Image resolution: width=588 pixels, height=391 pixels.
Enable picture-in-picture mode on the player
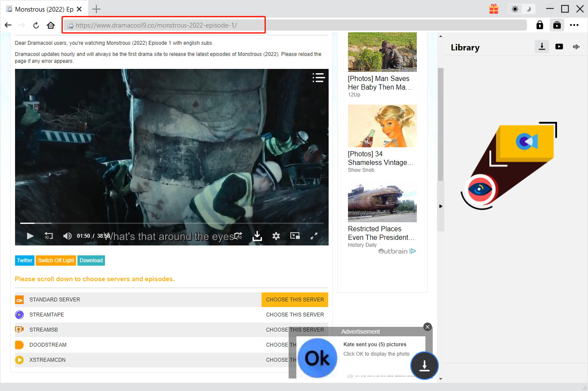295,236
